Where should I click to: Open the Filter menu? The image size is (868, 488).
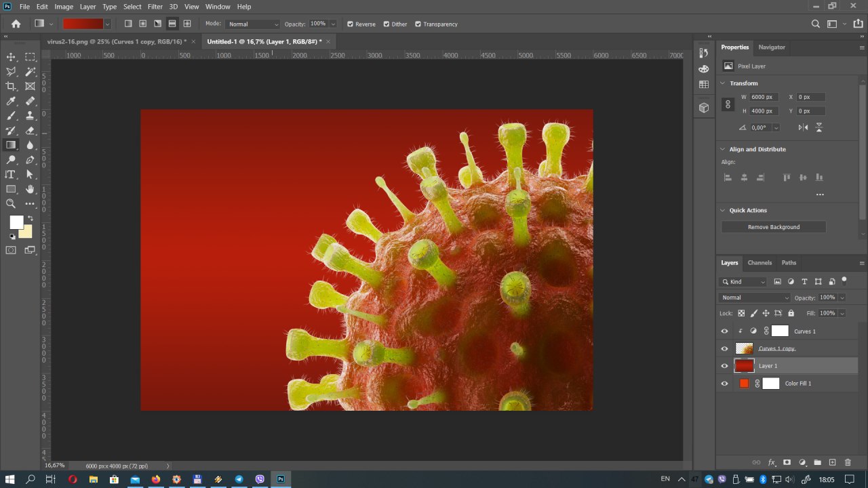tap(155, 7)
